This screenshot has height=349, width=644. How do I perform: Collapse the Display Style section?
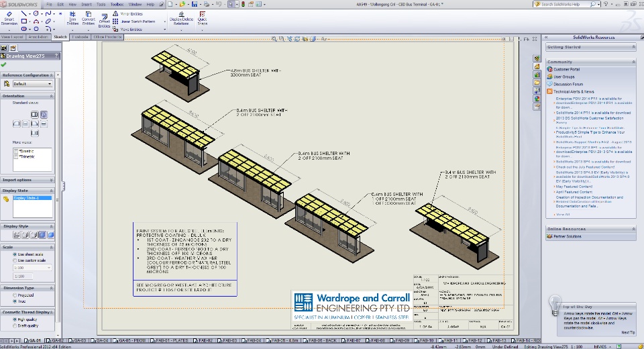point(52,226)
